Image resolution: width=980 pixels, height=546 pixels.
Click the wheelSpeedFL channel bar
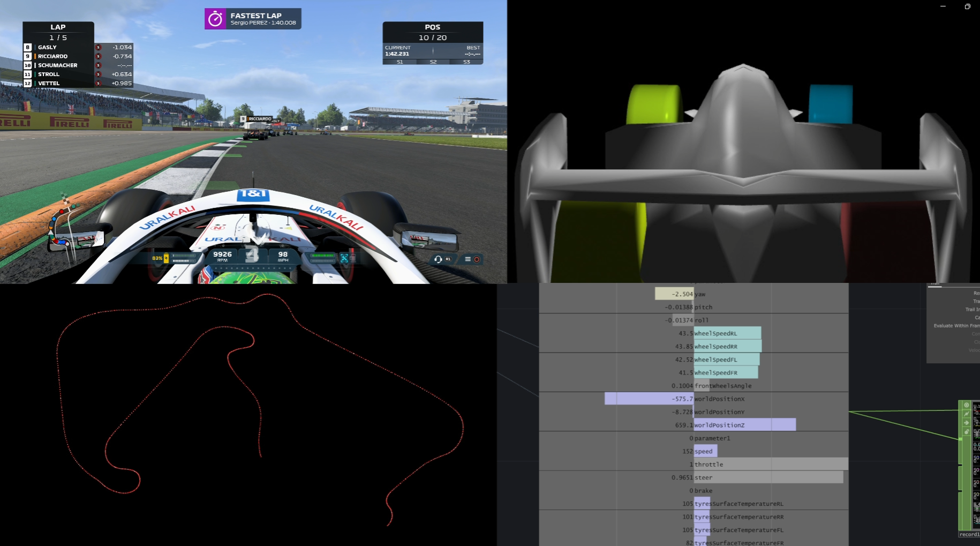(727, 360)
